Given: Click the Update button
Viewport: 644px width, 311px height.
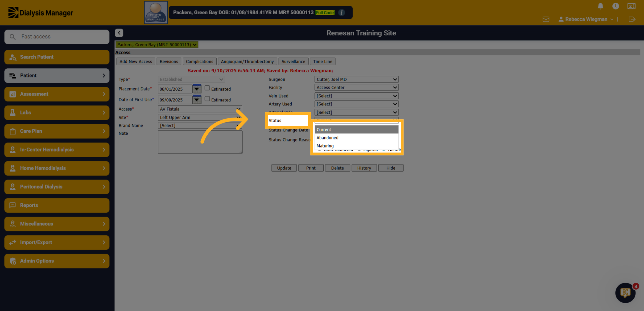Looking at the screenshot, I should click(284, 168).
